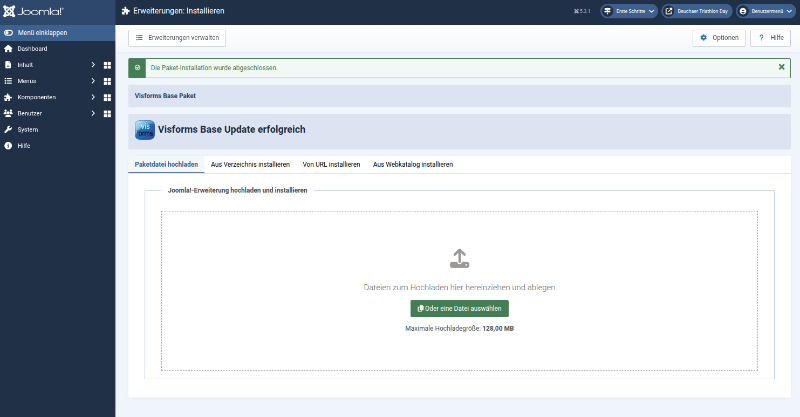This screenshot has height=417, width=800.
Task: Expand the Benutzer chevron arrow
Action: point(93,113)
